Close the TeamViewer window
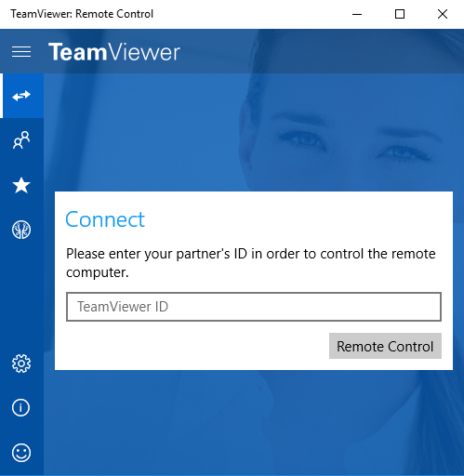The width and height of the screenshot is (464, 476). point(443,14)
